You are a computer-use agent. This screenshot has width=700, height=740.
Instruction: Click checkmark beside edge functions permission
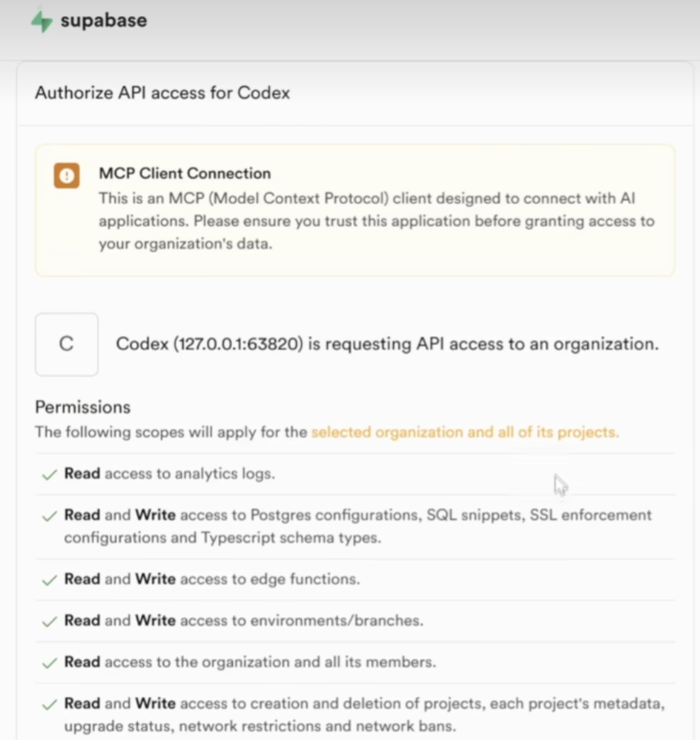(50, 580)
